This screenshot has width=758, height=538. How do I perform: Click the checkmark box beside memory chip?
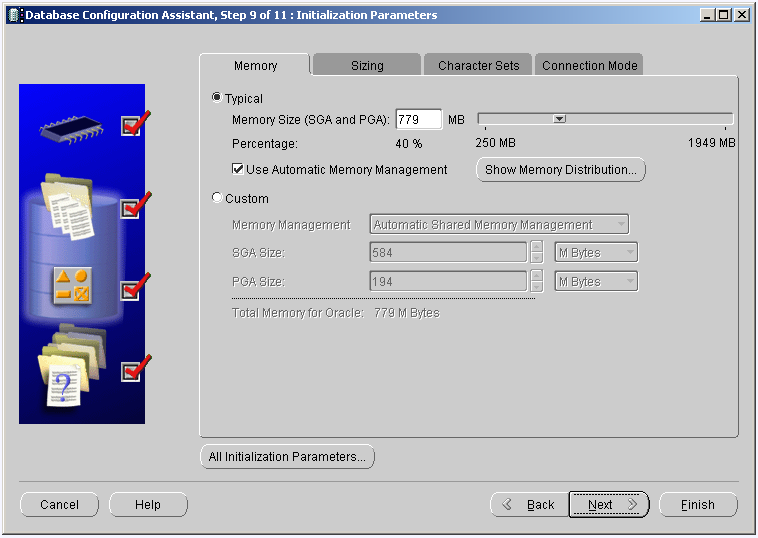tap(131, 126)
